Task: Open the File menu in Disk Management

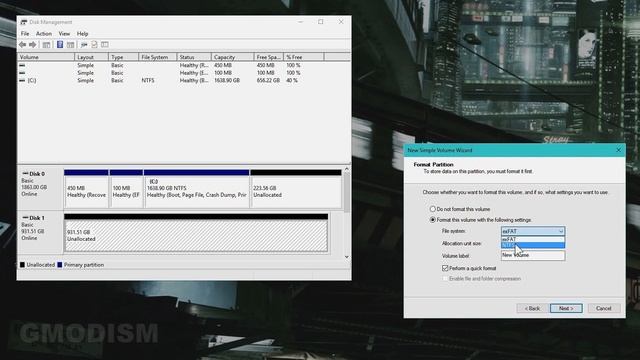Action: pos(25,33)
